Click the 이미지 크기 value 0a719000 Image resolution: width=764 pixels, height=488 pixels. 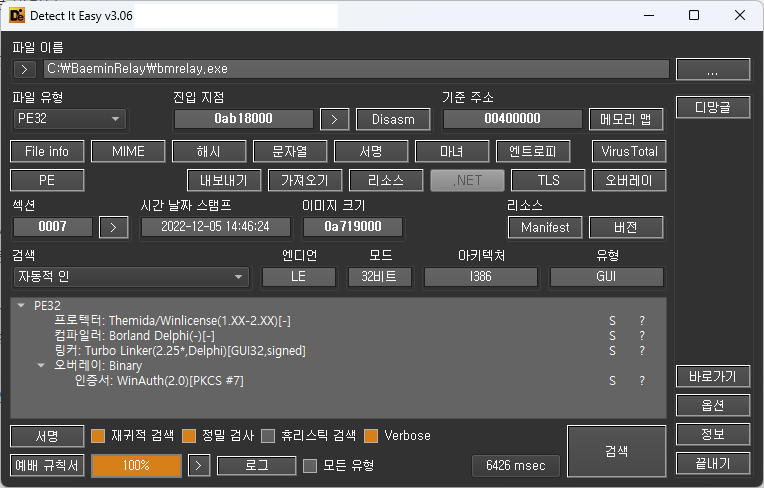click(353, 227)
